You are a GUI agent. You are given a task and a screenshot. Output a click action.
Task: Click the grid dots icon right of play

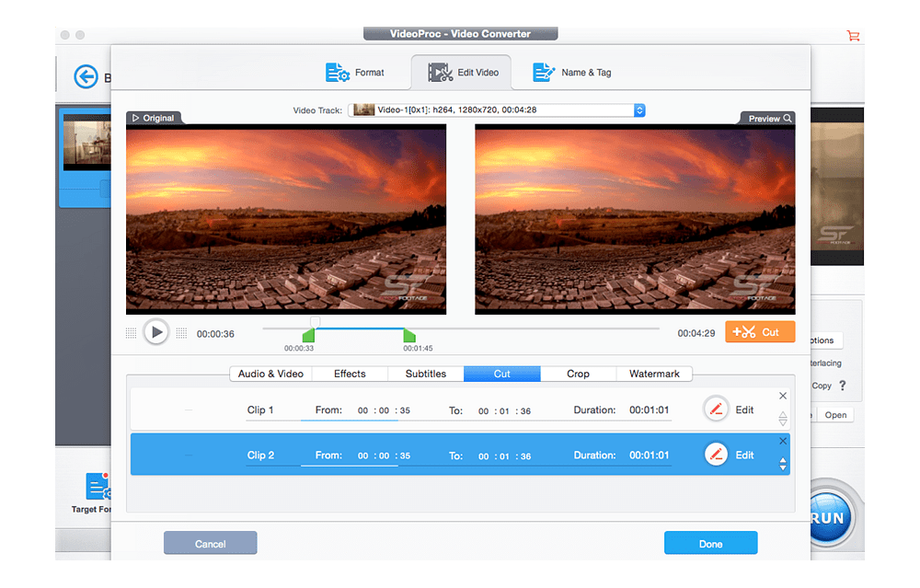click(182, 333)
